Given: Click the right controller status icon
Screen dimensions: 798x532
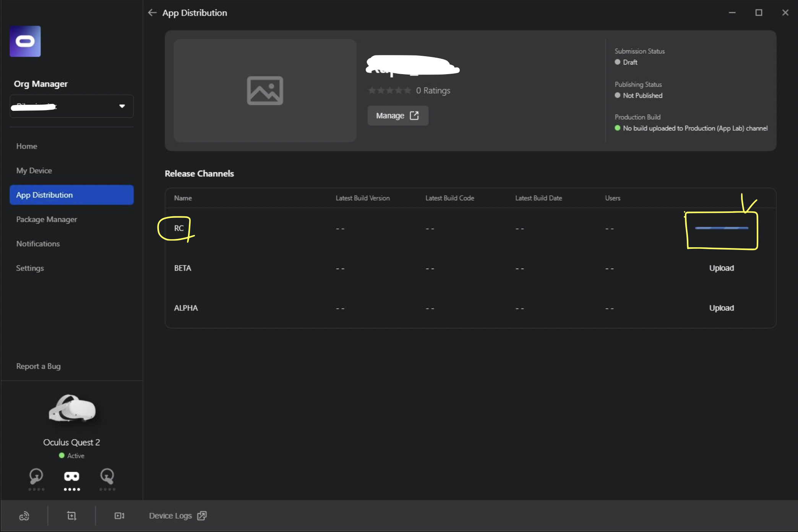Looking at the screenshot, I should (x=107, y=476).
